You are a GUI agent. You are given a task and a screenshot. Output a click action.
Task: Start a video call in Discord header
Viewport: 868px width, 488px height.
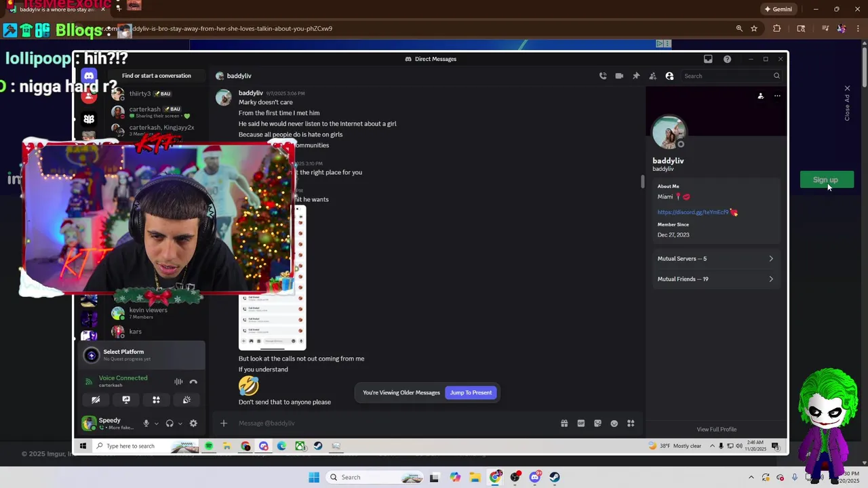[x=619, y=76]
